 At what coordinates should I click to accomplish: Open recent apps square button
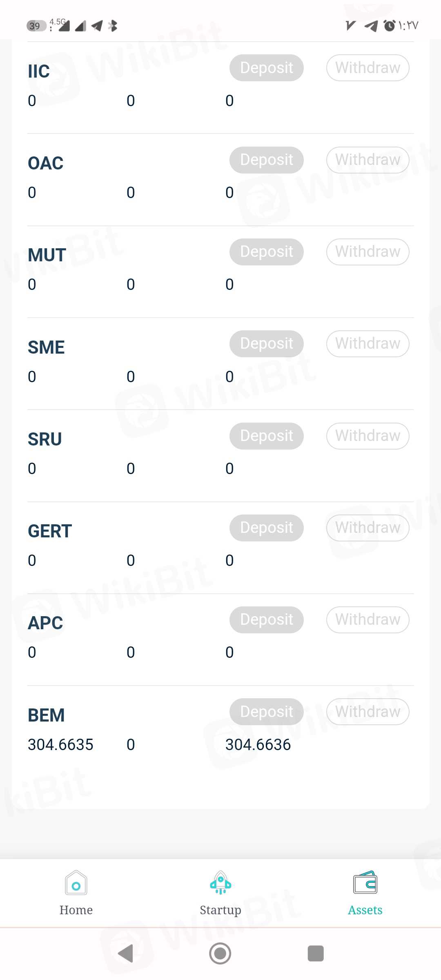315,953
